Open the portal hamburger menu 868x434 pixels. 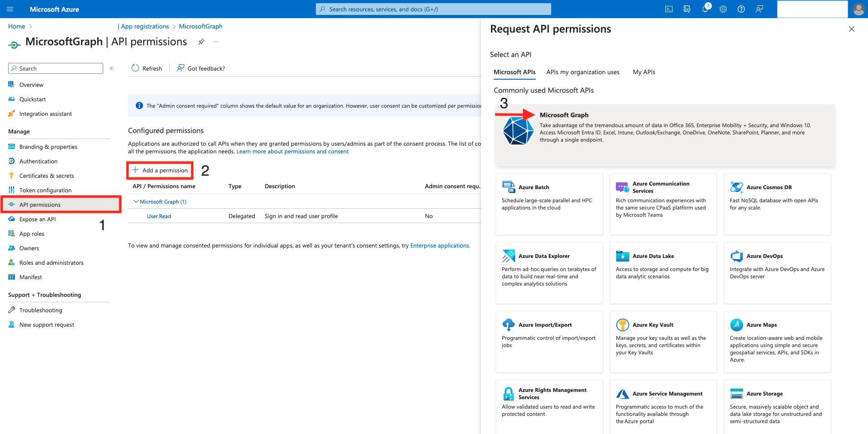pos(10,9)
